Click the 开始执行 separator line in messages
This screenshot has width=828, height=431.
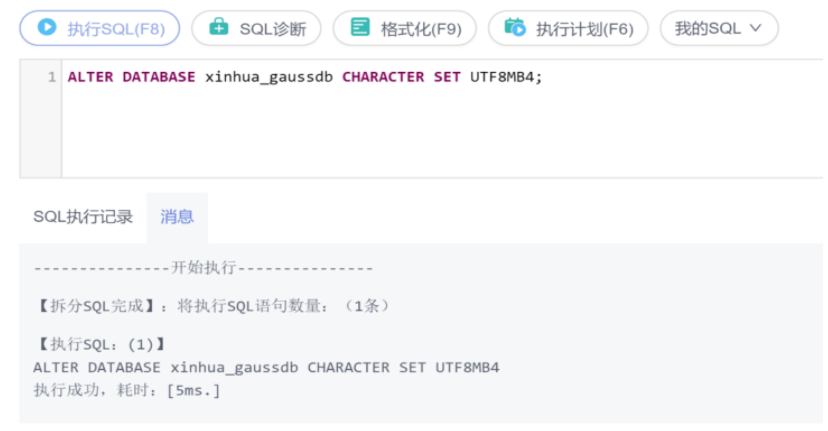click(203, 268)
